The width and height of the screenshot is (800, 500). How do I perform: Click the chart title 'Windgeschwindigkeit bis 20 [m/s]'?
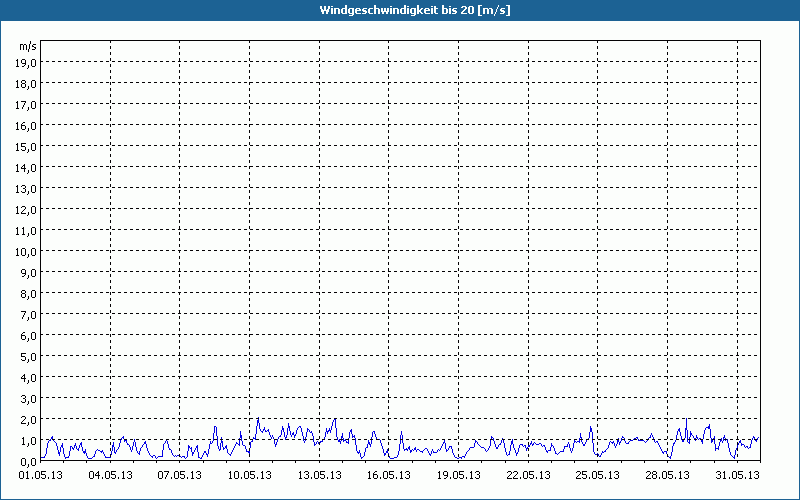415,10
